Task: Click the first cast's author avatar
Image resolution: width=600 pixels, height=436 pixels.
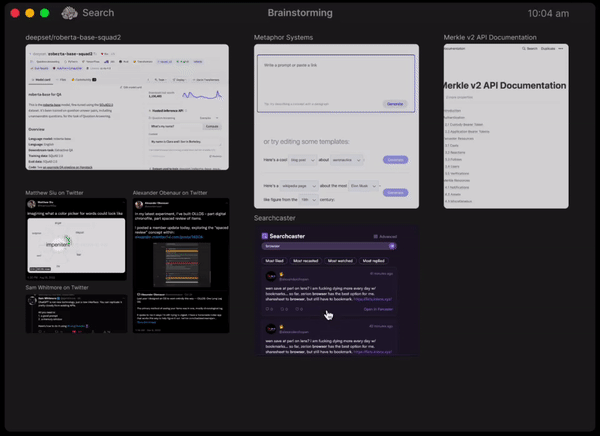Action: [271, 276]
